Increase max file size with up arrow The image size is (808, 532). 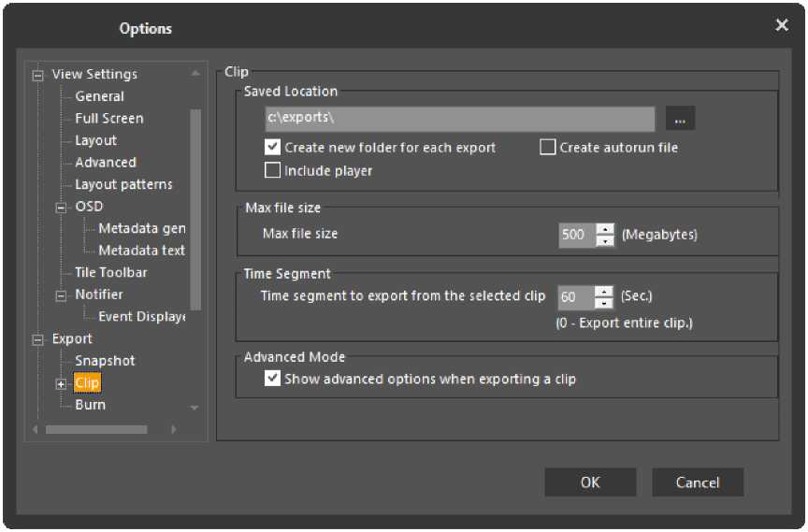(605, 229)
